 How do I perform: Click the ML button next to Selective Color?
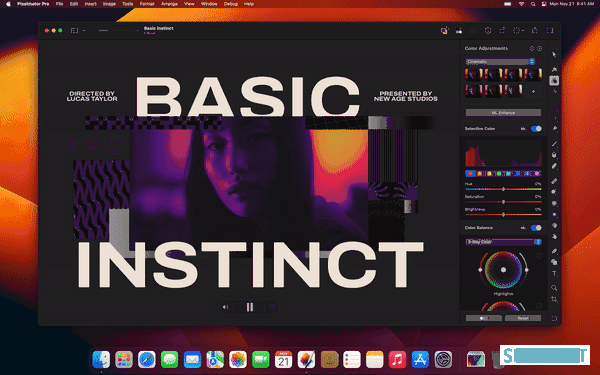pyautogui.click(x=523, y=129)
